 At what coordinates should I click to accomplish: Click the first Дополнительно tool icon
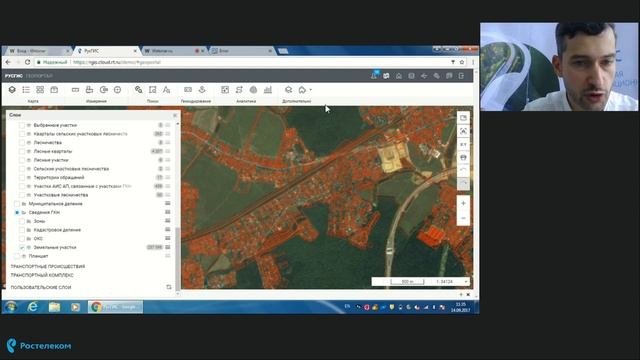pyautogui.click(x=289, y=90)
